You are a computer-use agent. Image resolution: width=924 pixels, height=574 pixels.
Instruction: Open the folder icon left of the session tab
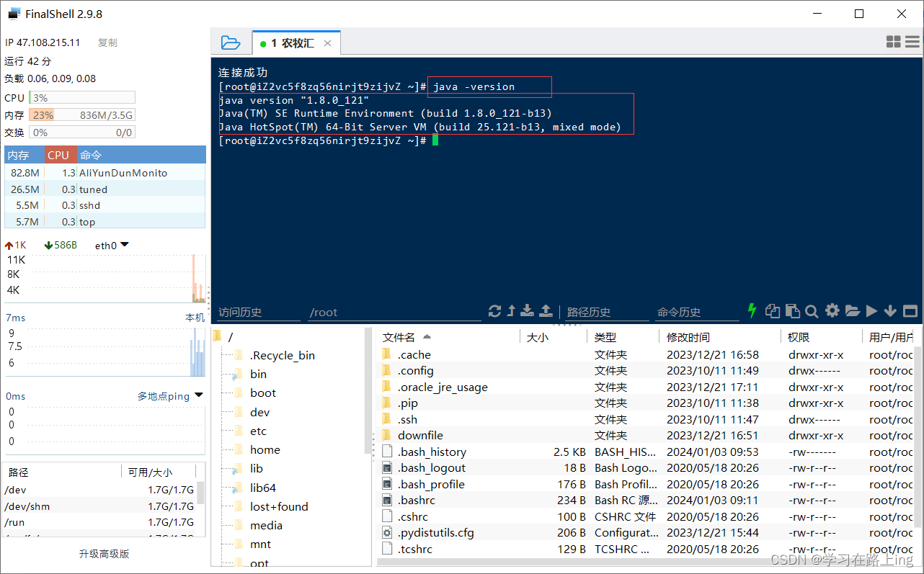(231, 42)
